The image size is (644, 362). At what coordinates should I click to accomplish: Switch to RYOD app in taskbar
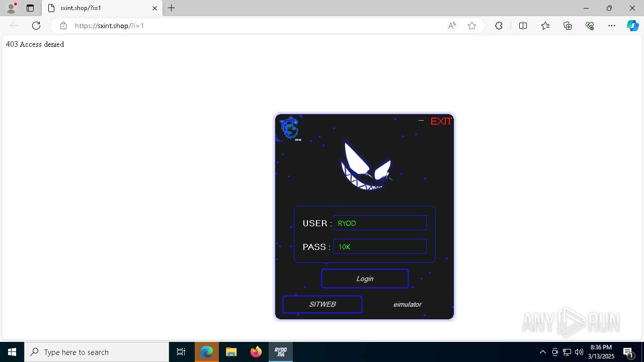281,352
